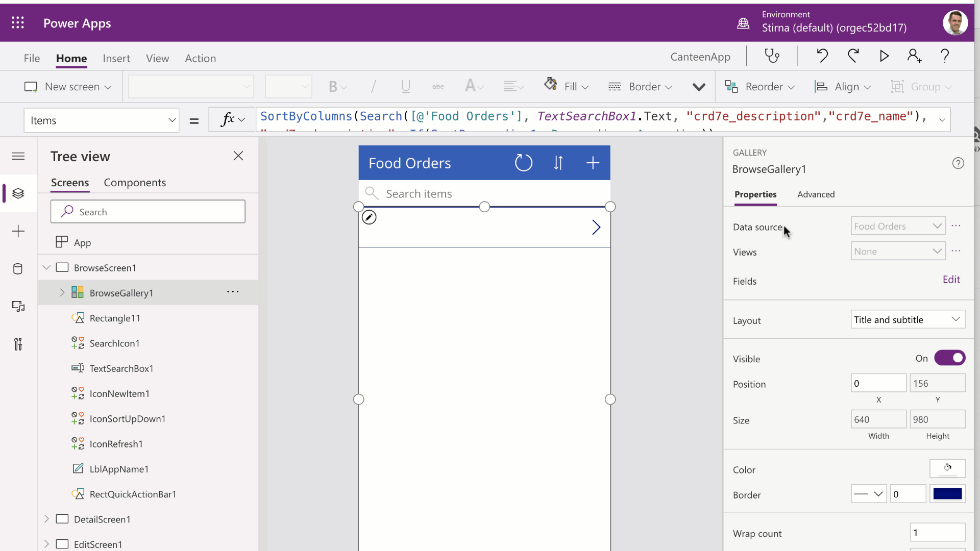Open Data source more options ellipsis
980x551 pixels.
(x=956, y=226)
